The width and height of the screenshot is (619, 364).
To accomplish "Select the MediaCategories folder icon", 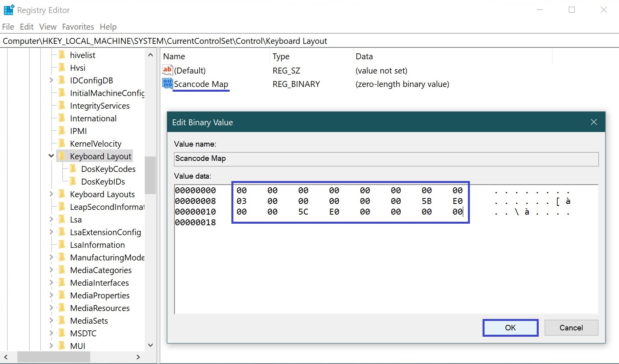I will click(x=62, y=270).
